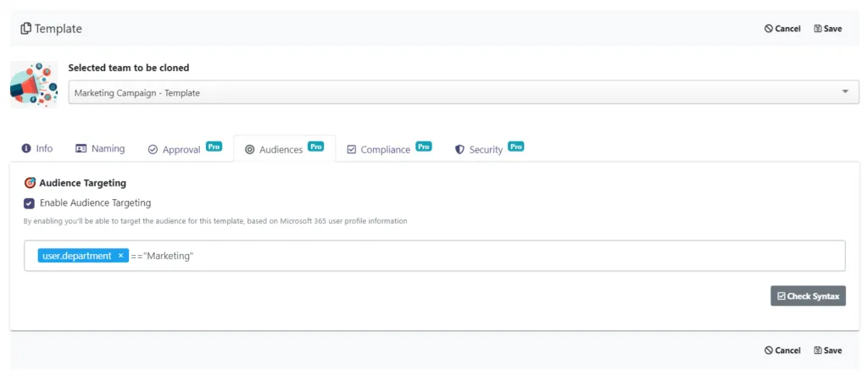868x376 pixels.
Task: Click Cancel in the bottom footer bar
Action: click(782, 350)
